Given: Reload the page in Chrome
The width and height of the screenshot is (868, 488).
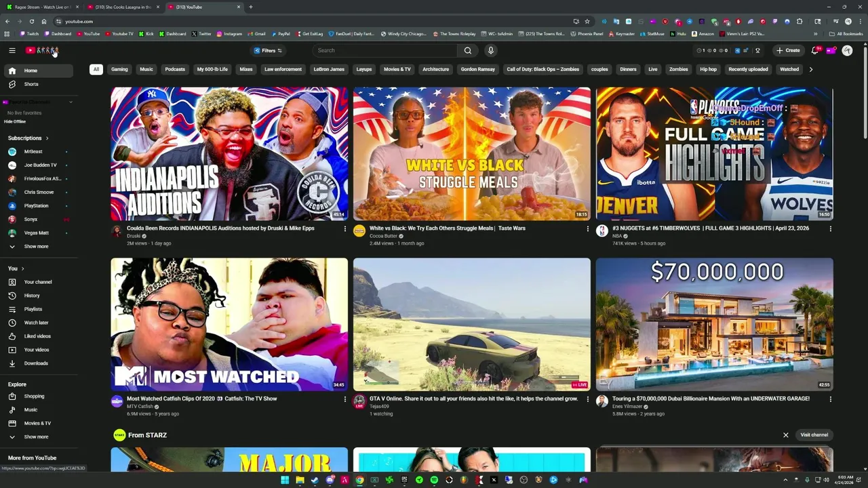Looking at the screenshot, I should [x=32, y=21].
